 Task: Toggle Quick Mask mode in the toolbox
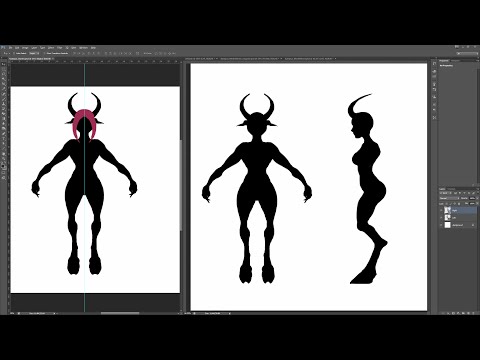pos(4,173)
